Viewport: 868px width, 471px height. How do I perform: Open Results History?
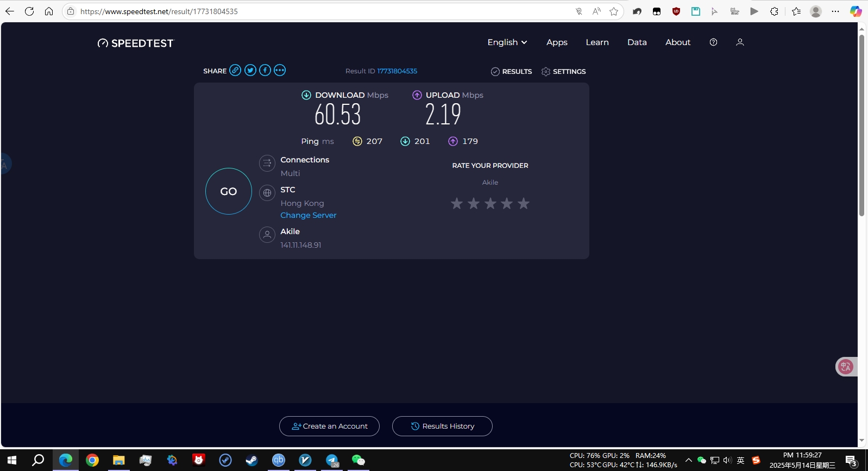click(442, 426)
